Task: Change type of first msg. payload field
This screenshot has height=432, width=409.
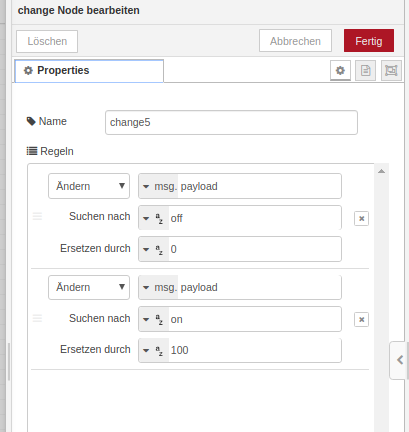Action: tap(159, 186)
